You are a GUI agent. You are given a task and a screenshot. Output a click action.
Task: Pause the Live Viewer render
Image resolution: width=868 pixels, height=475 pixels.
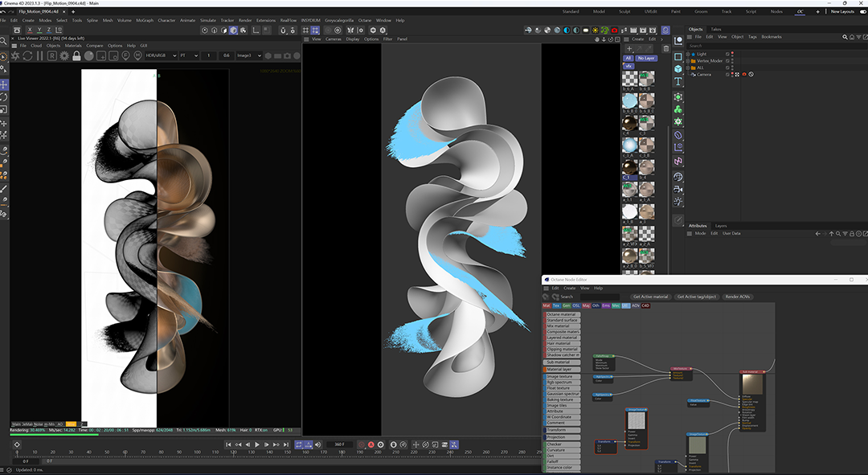click(40, 56)
